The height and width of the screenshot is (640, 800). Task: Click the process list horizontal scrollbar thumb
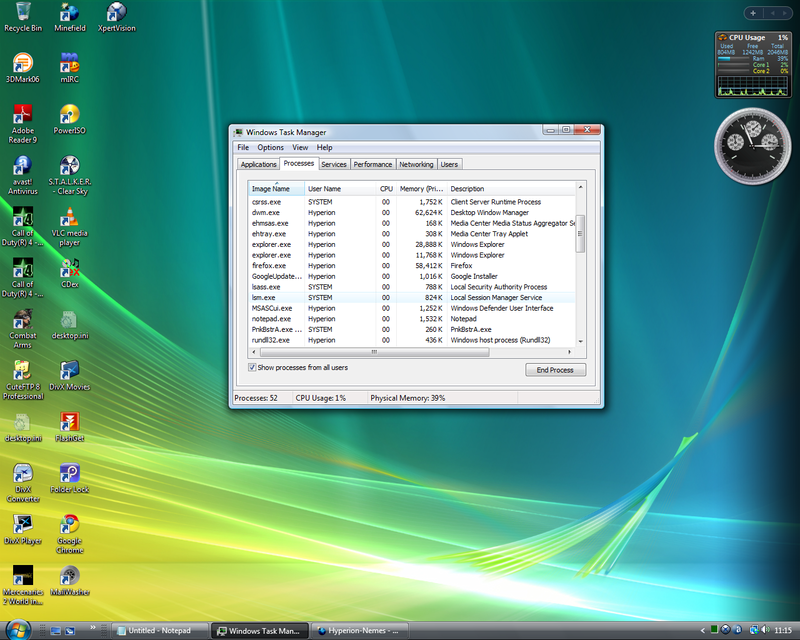374,352
